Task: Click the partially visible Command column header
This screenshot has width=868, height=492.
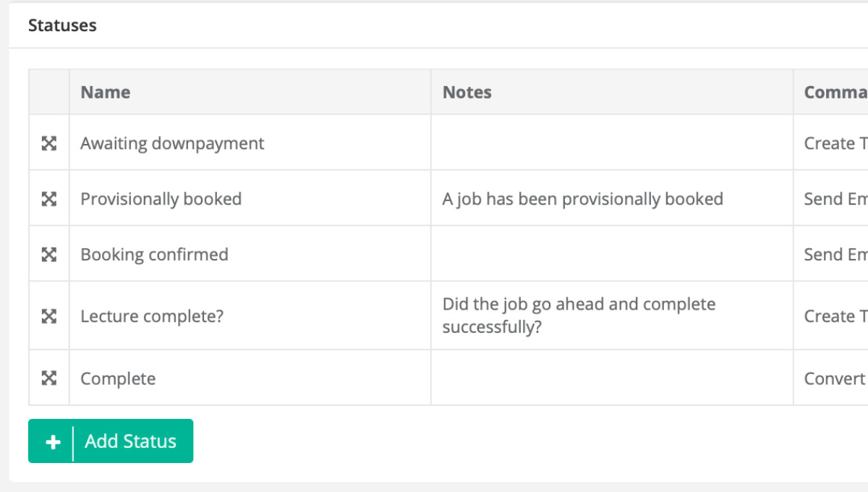Action: coord(835,93)
